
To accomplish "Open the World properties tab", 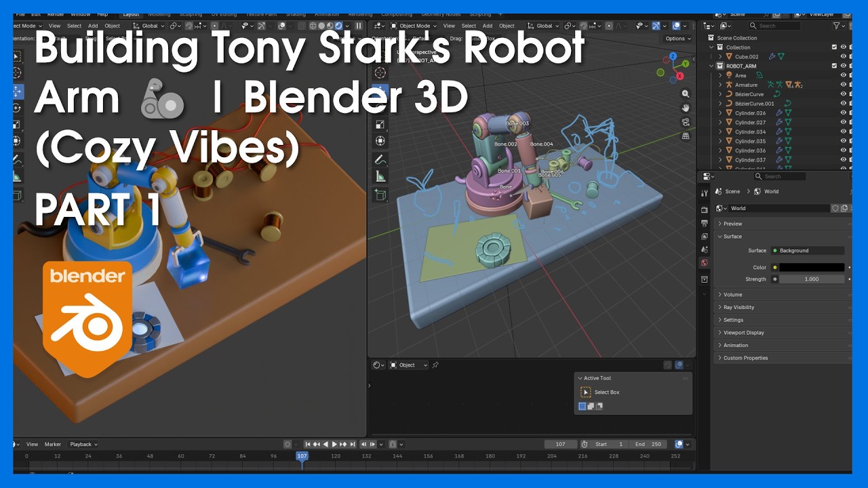I will [x=705, y=263].
